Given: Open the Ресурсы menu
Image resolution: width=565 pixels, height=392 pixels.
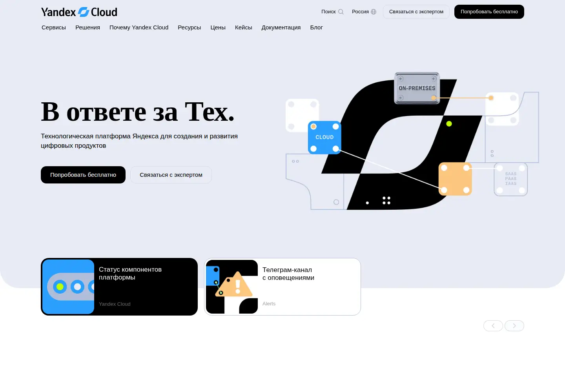Looking at the screenshot, I should tap(189, 27).
